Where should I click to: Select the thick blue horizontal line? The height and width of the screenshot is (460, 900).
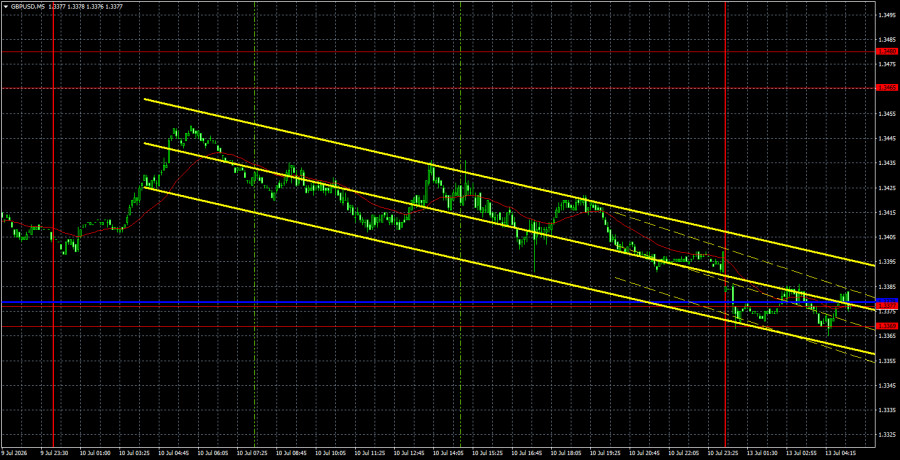pyautogui.click(x=437, y=301)
